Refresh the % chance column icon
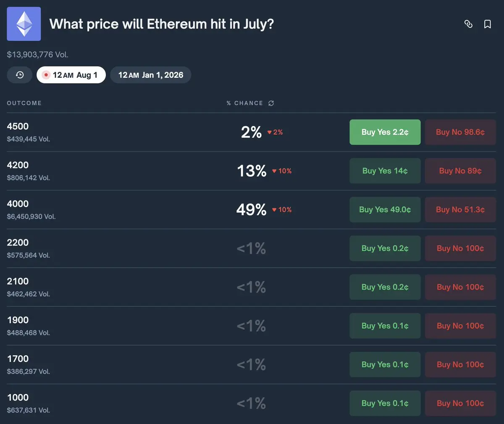This screenshot has height=424, width=504. (x=271, y=103)
